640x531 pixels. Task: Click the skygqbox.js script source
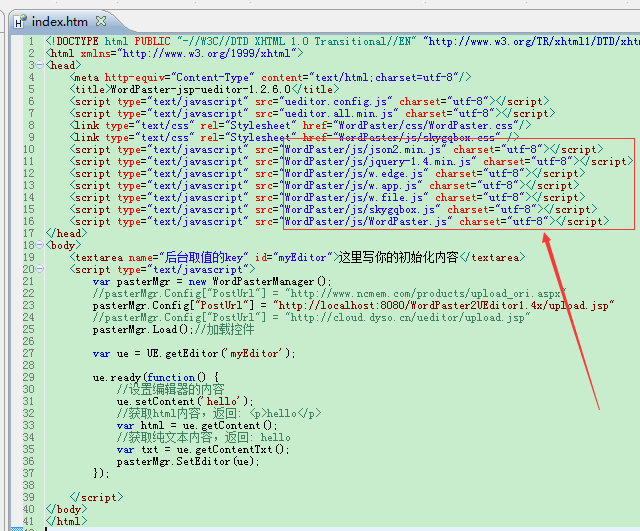tap(360, 209)
